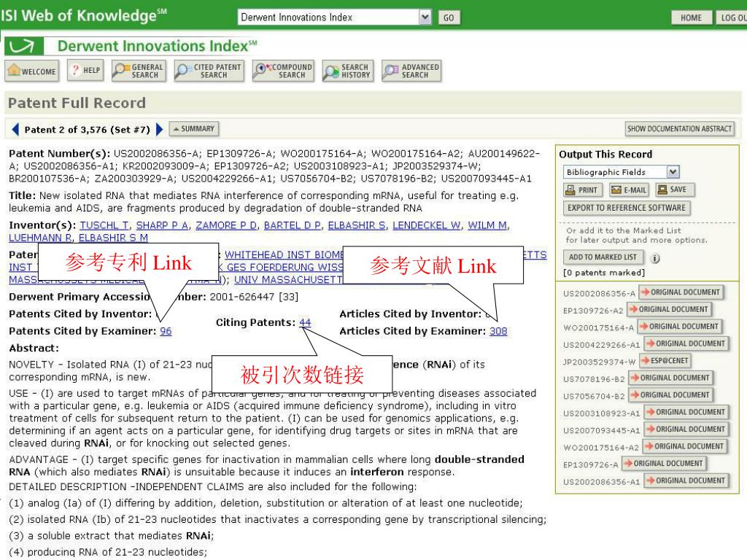This screenshot has height=560, width=747.
Task: Expand the database selector dropdown
Action: click(425, 17)
